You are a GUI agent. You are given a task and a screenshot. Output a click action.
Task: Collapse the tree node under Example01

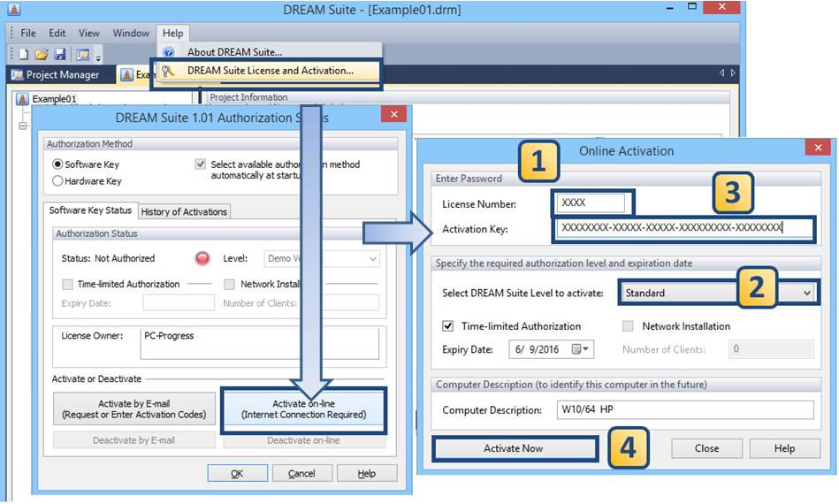[22, 126]
